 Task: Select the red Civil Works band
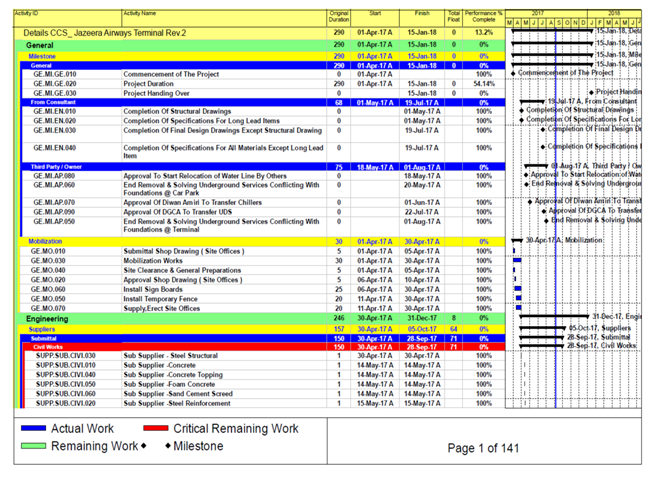click(47, 346)
